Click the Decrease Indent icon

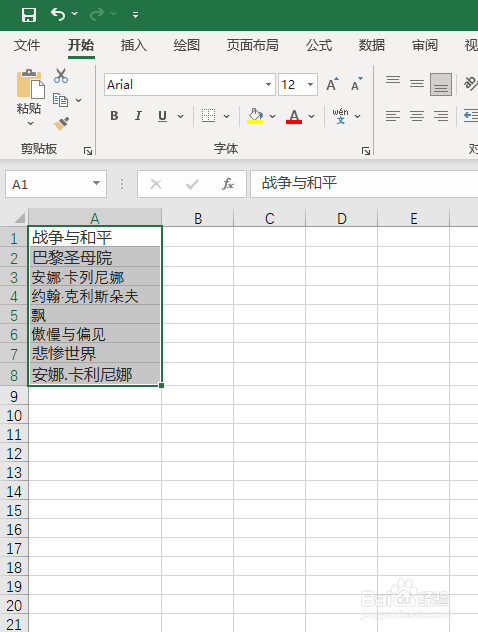[x=471, y=116]
